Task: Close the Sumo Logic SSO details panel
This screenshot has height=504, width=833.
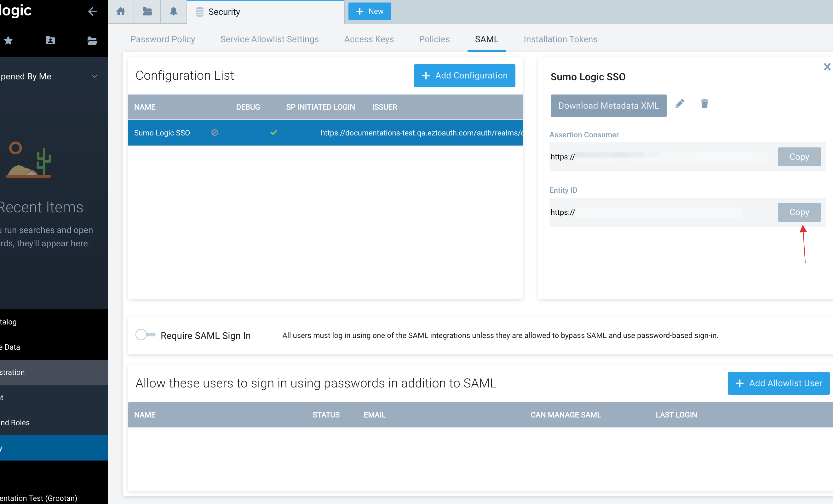Action: (x=827, y=66)
